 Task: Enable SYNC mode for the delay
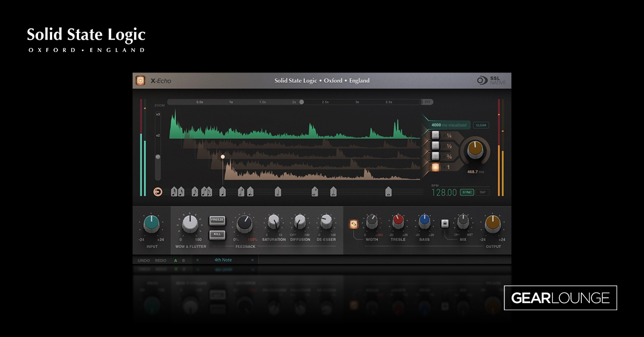468,192
